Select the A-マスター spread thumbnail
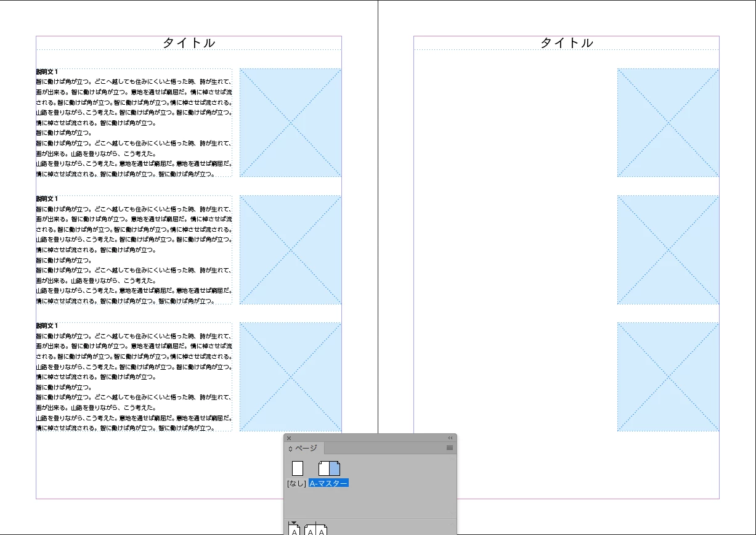Viewport: 756px width, 535px height. click(329, 468)
